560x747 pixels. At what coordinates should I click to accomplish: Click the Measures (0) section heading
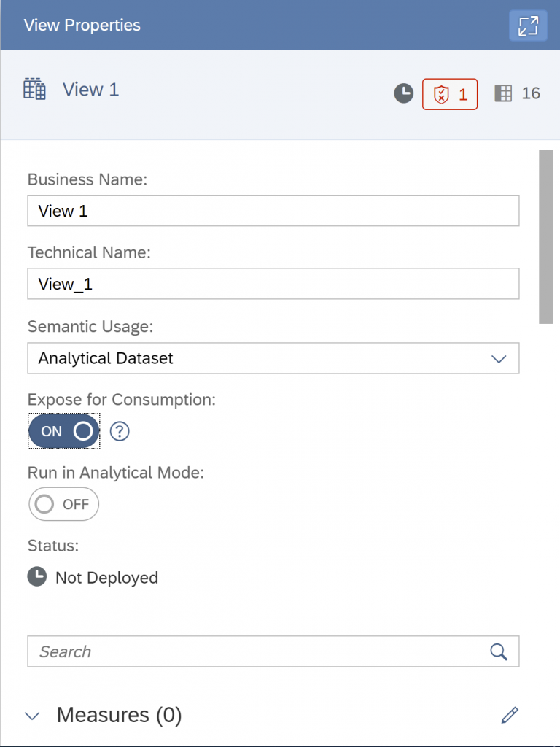(x=119, y=715)
